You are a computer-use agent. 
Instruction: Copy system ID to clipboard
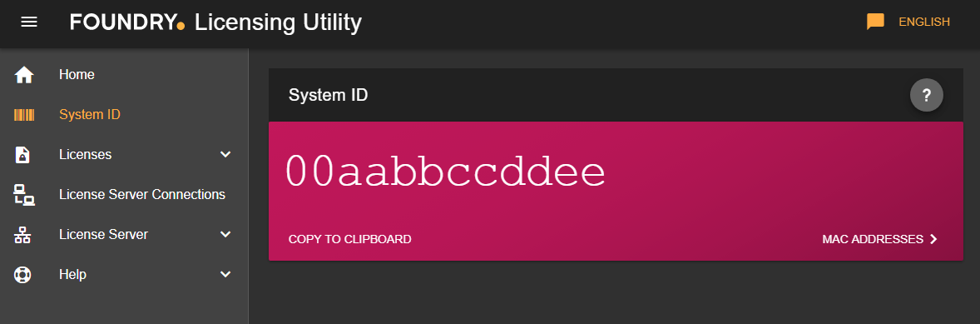[x=350, y=239]
